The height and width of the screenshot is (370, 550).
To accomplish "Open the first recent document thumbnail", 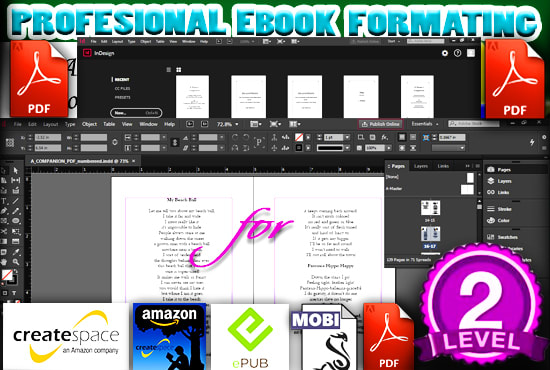I will (192, 96).
